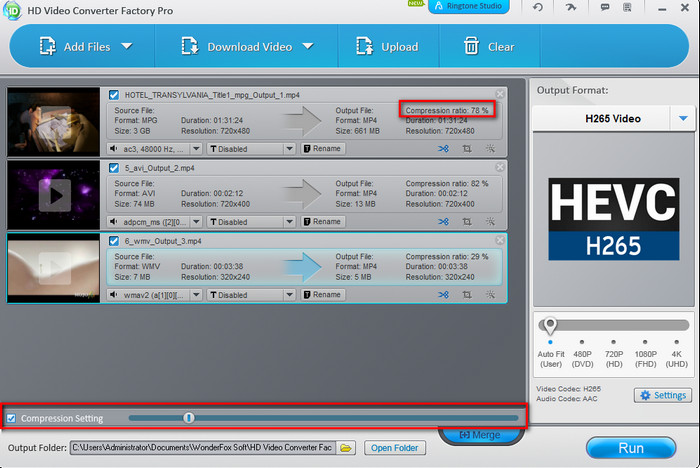Play the 5_avi_Output_2.mp4 thumbnail preview
The image size is (700, 468).
click(54, 195)
